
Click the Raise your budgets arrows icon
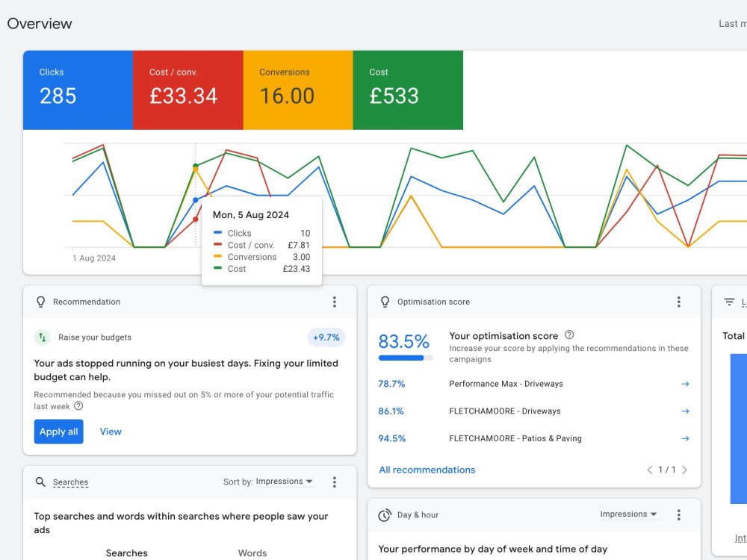pyautogui.click(x=43, y=337)
